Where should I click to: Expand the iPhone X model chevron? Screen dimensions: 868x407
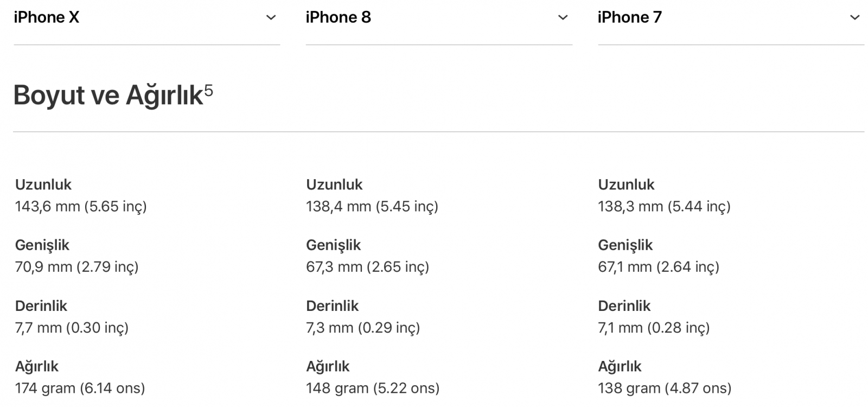pyautogui.click(x=271, y=18)
